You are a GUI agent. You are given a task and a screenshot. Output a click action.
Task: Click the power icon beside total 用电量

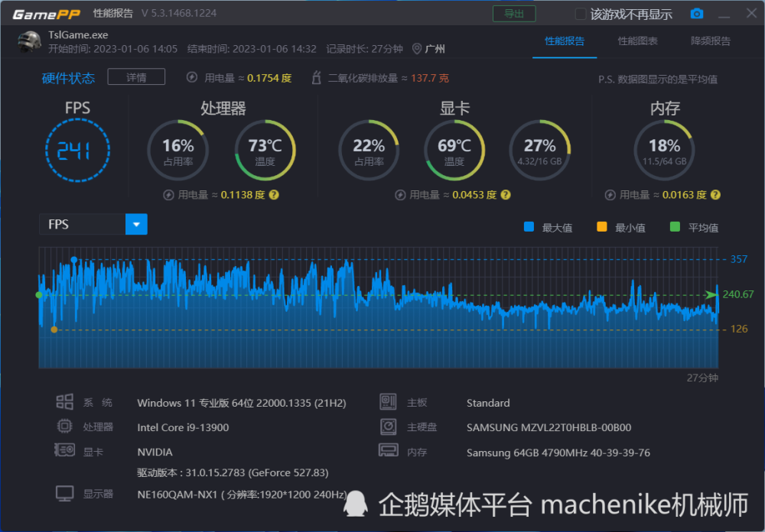[192, 77]
